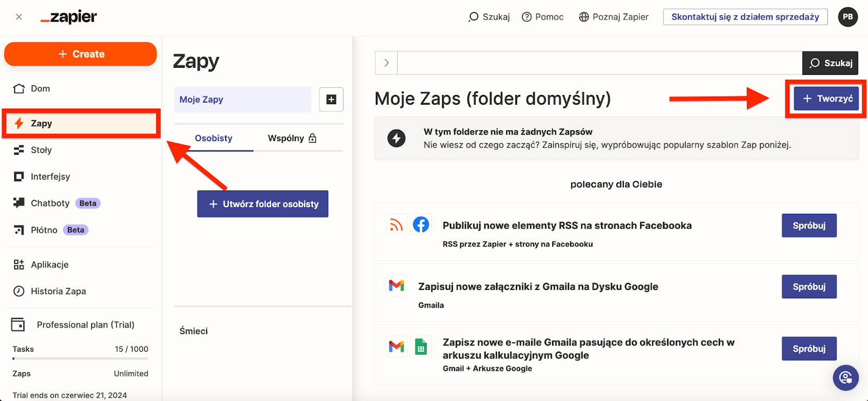
Task: Click the black Szukaj search button
Action: point(831,63)
